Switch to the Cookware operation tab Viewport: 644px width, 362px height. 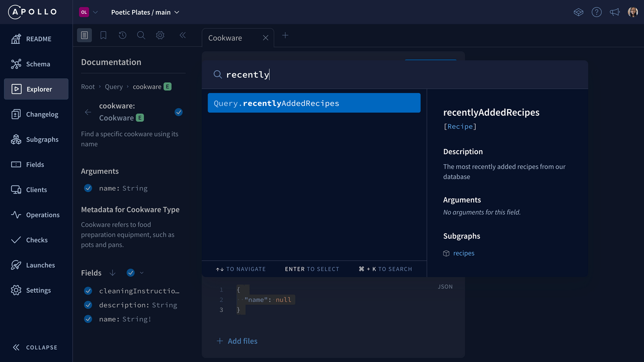(225, 38)
